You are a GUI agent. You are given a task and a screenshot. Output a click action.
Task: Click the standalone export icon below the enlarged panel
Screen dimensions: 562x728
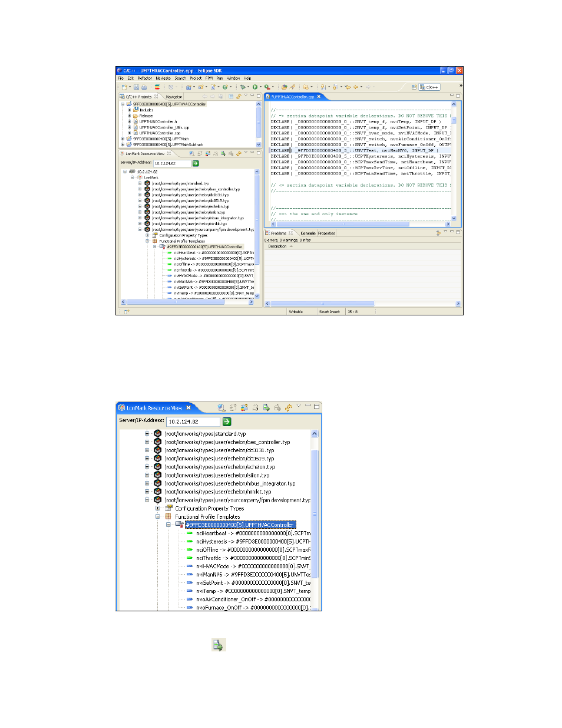[219, 645]
